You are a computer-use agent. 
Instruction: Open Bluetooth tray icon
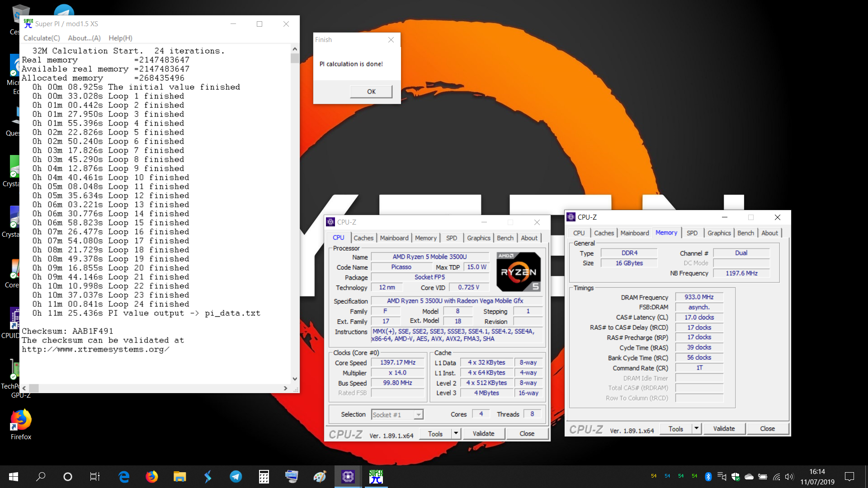click(708, 477)
